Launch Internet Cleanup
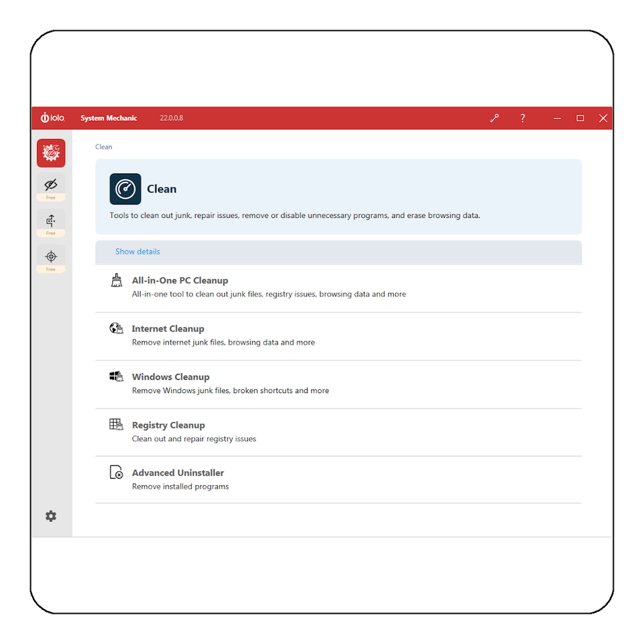The image size is (644, 644). [x=338, y=336]
